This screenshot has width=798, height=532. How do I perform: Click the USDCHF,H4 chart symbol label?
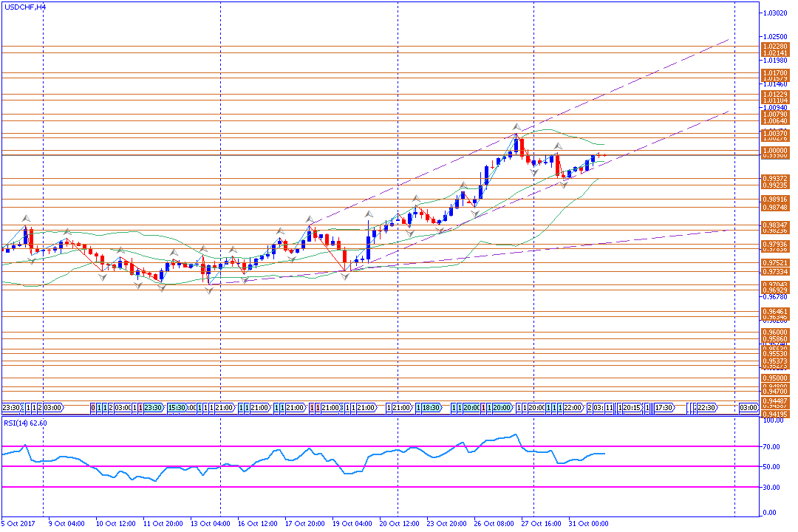point(24,7)
